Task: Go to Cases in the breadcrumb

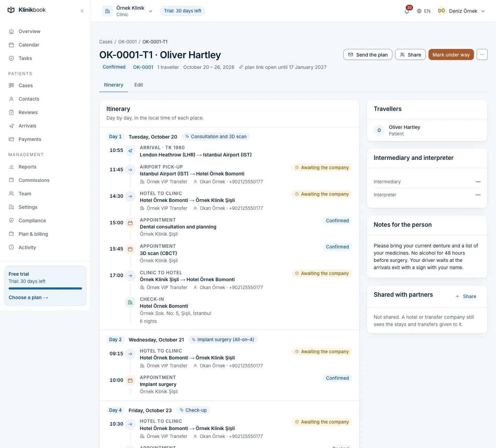Action: pyautogui.click(x=106, y=42)
